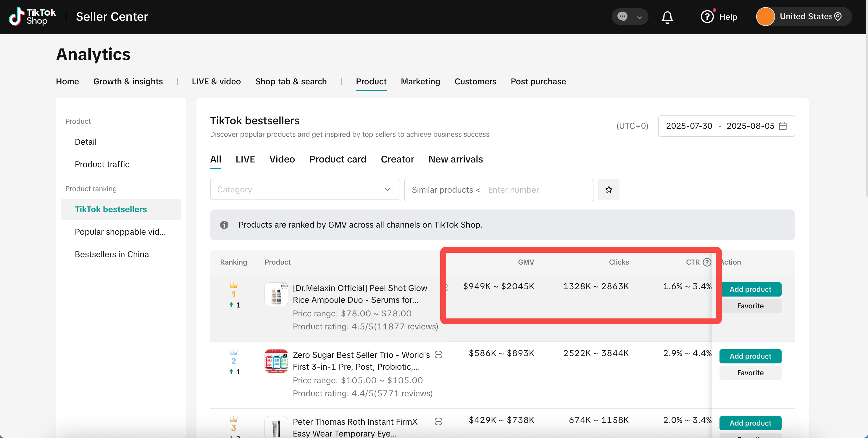
Task: Open the Product traffic page
Action: click(x=102, y=164)
